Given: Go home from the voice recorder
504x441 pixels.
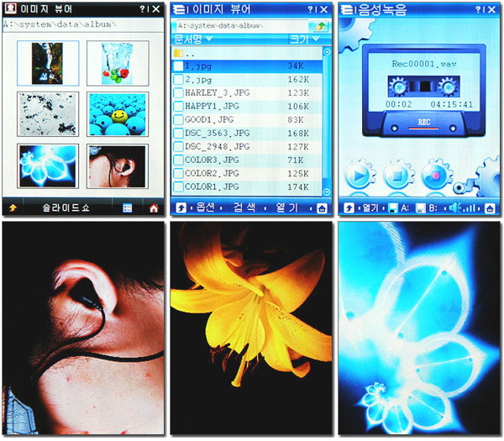Looking at the screenshot, I should (x=490, y=208).
